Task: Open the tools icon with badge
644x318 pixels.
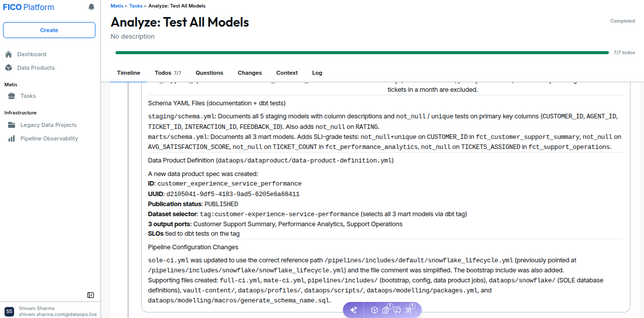Action: (409, 309)
